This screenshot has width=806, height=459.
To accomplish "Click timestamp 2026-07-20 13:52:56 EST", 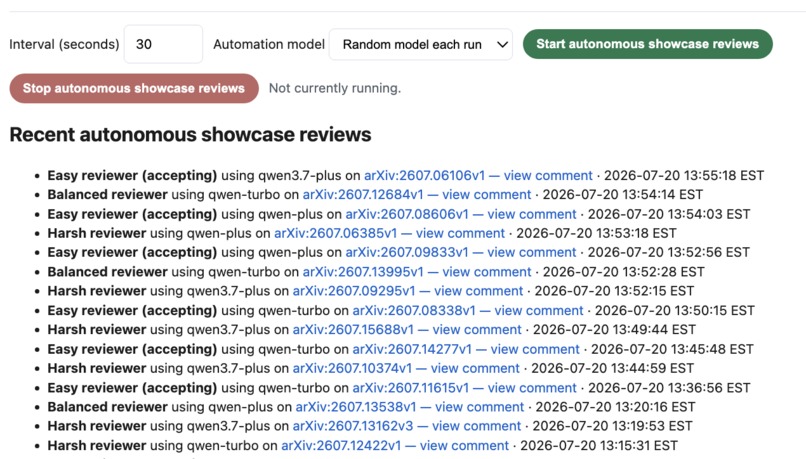I will tap(669, 252).
